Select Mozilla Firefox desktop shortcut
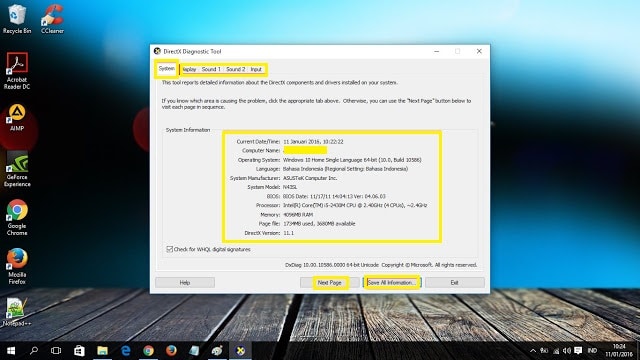640x360 pixels. point(17,266)
